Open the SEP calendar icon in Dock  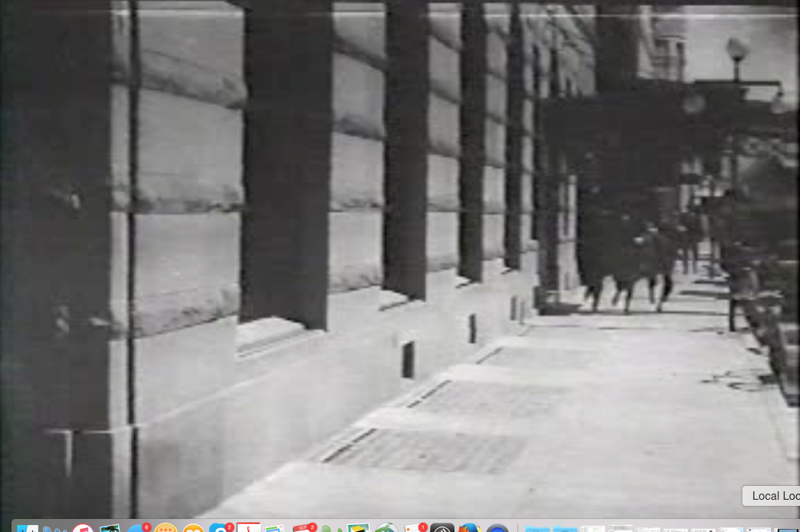tap(303, 528)
